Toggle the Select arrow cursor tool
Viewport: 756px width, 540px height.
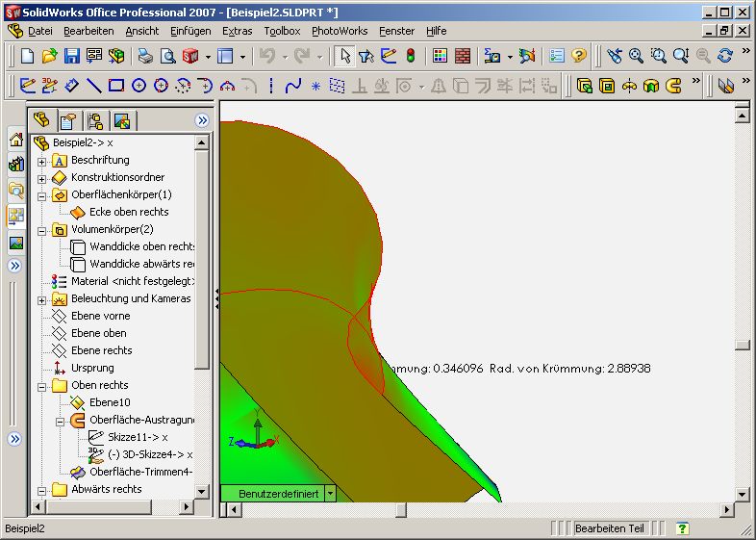pos(344,56)
